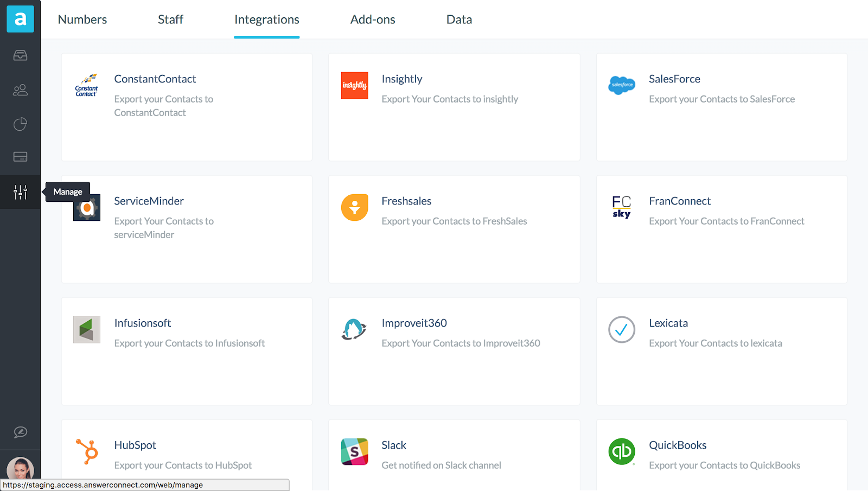868x491 pixels.
Task: Click 'Export Your Contacts to insightly' text
Action: 450,99
